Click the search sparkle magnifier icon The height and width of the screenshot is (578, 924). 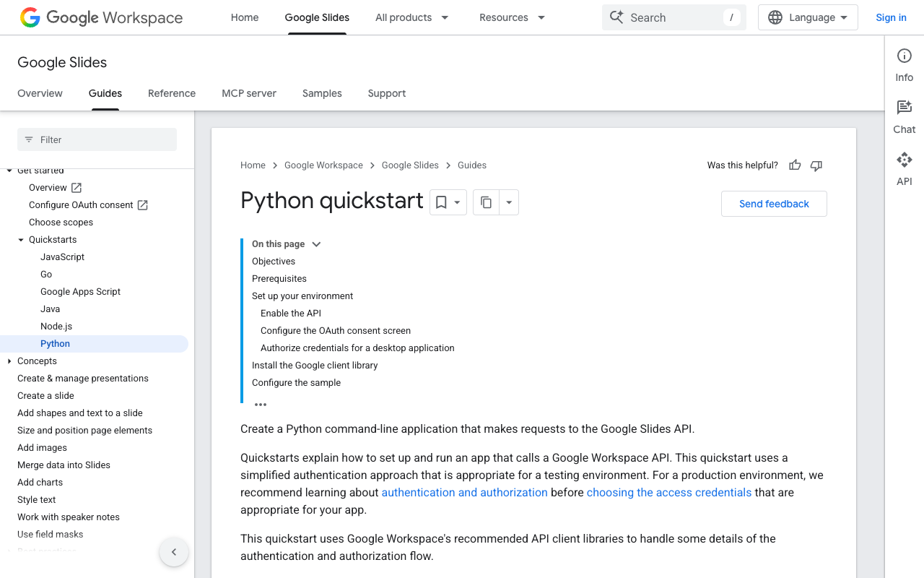click(x=616, y=17)
